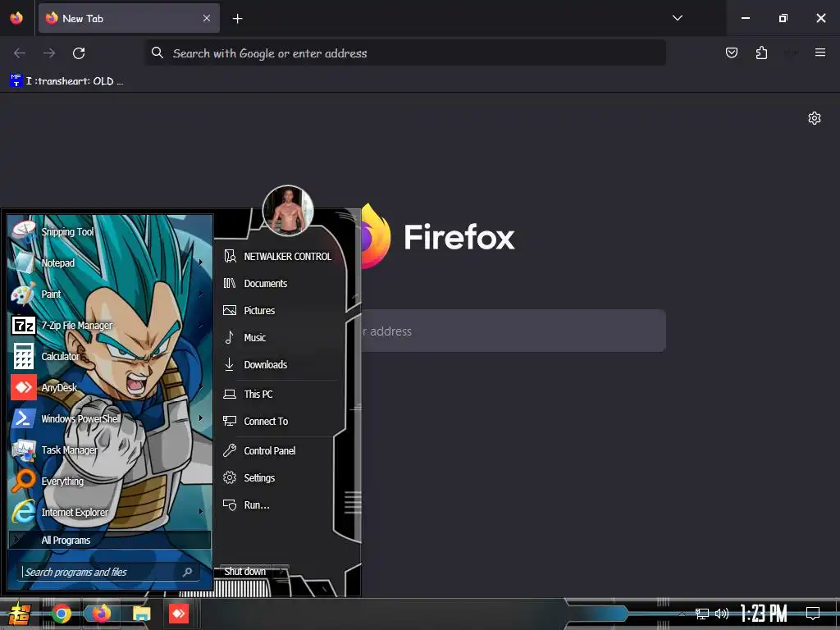This screenshot has width=840, height=630.
Task: Open Google Chrome from the taskbar
Action: 61,614
